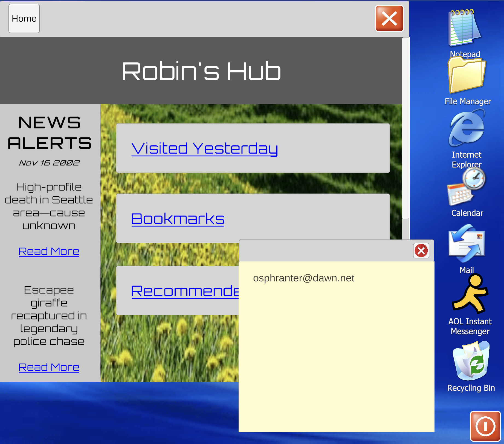
Task: Close the Robin's Hub browser window
Action: coord(389,19)
